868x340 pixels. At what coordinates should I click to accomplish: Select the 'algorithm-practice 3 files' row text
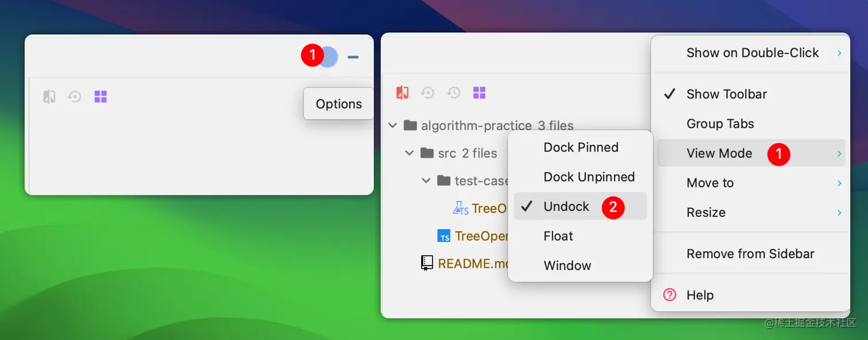[x=497, y=126]
